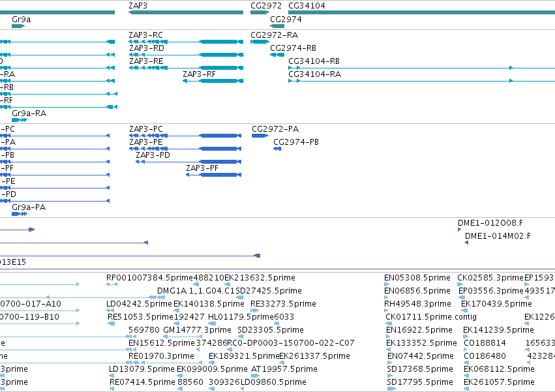Viewport: 555px width, 392px height.
Task: Click the CG34104 gene bar
Action: (x=421, y=12)
